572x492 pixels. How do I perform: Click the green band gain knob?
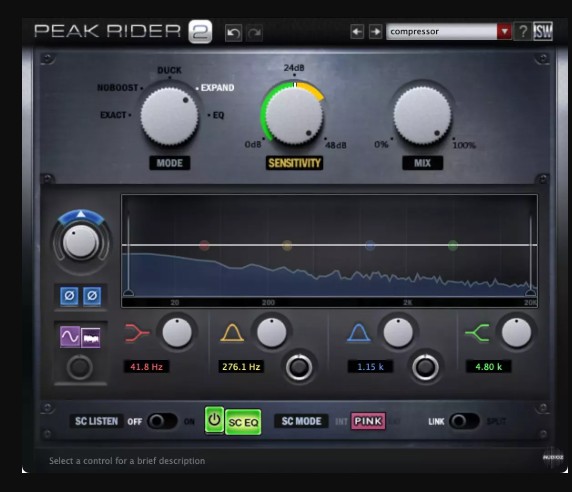(517, 332)
